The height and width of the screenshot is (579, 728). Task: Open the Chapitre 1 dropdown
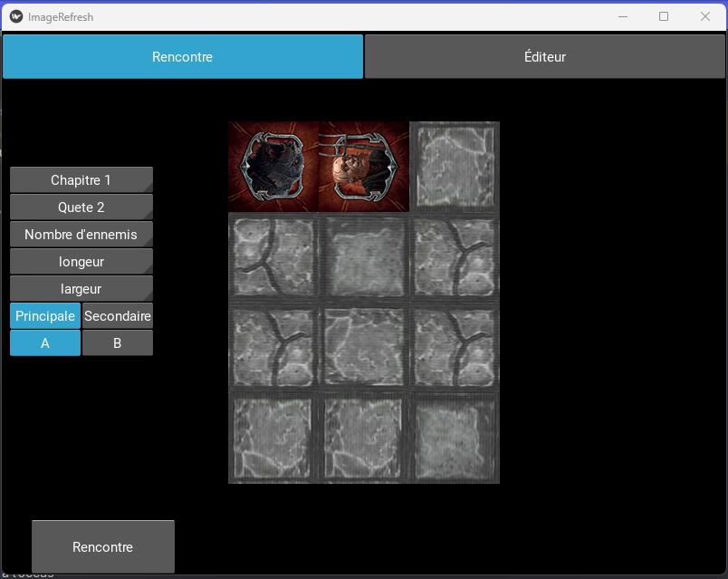(81, 179)
